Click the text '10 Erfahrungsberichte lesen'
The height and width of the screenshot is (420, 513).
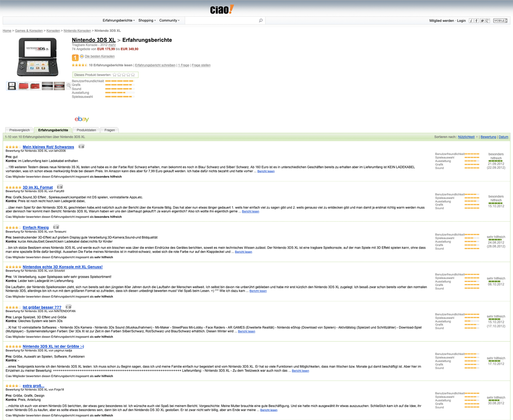point(111,65)
